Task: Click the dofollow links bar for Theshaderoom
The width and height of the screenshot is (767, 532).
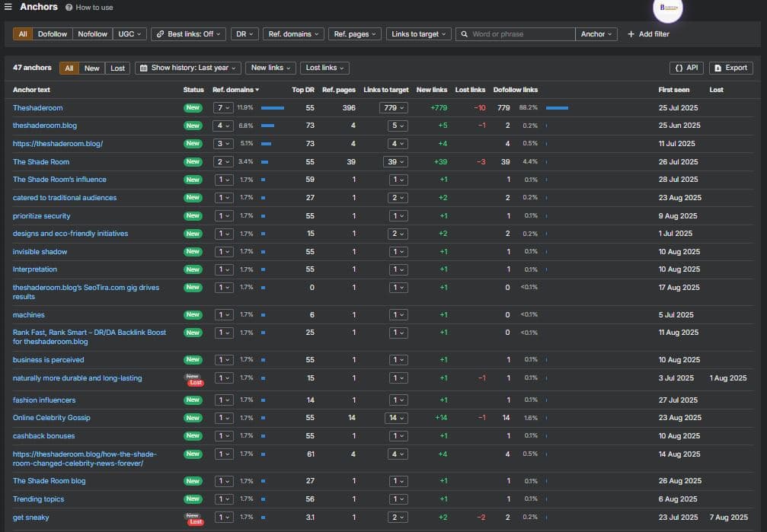Action: [x=557, y=108]
